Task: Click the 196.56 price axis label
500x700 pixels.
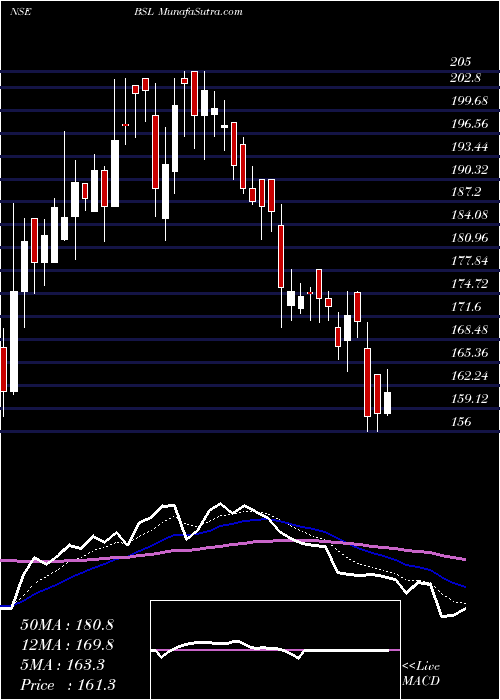Action: pos(469,124)
